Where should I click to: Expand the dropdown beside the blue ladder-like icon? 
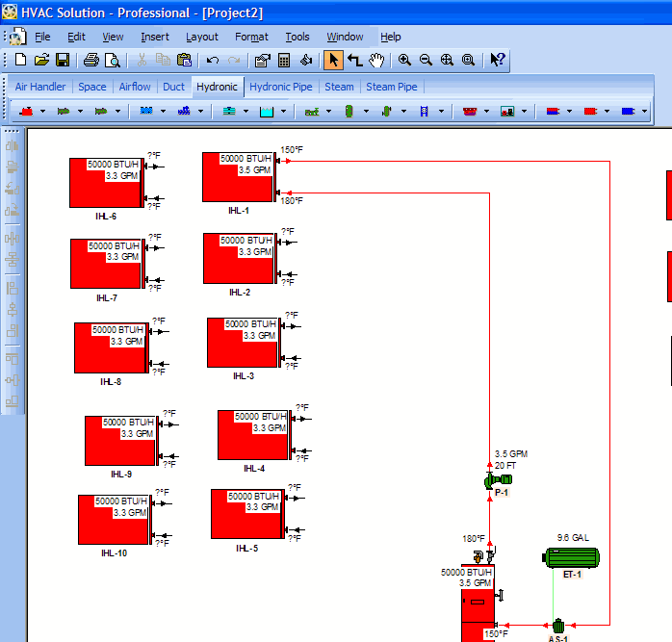(x=442, y=112)
